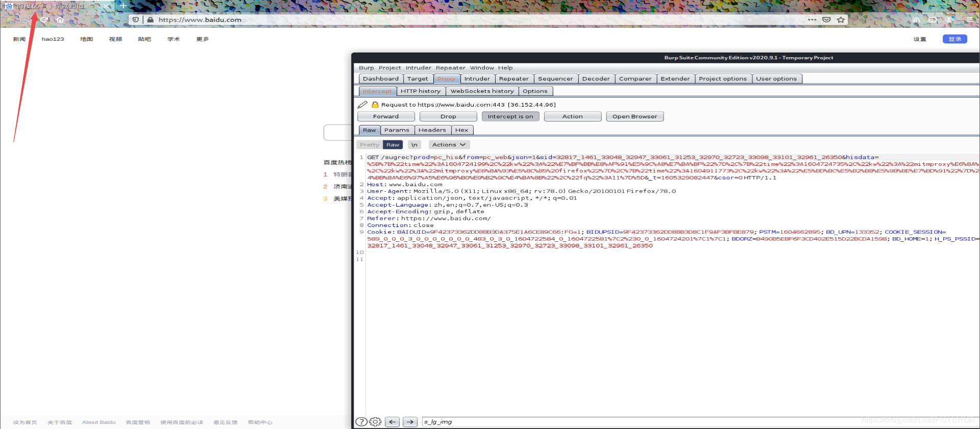Select dark Raw view toggle
The height and width of the screenshot is (429, 980).
click(x=393, y=145)
